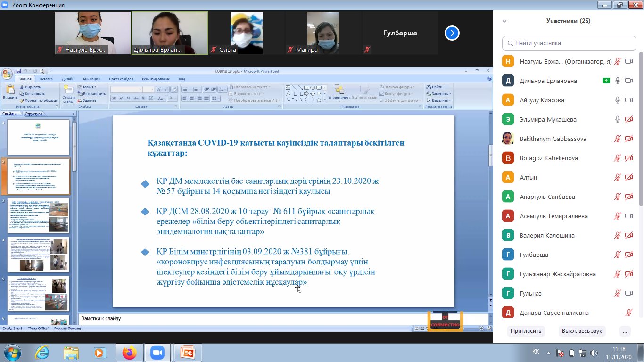Open the font name dropdown in ribbon

point(140,90)
